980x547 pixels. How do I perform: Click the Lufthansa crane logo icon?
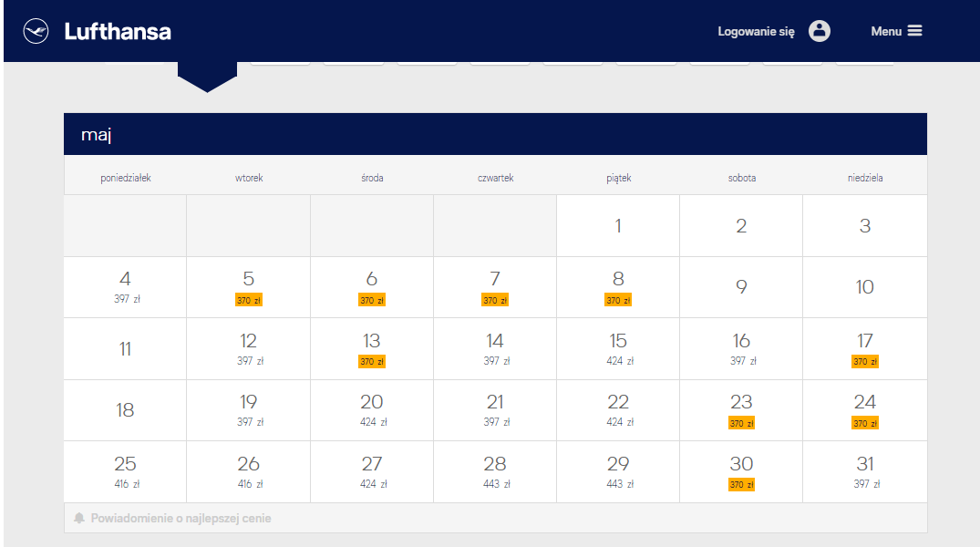[x=36, y=31]
